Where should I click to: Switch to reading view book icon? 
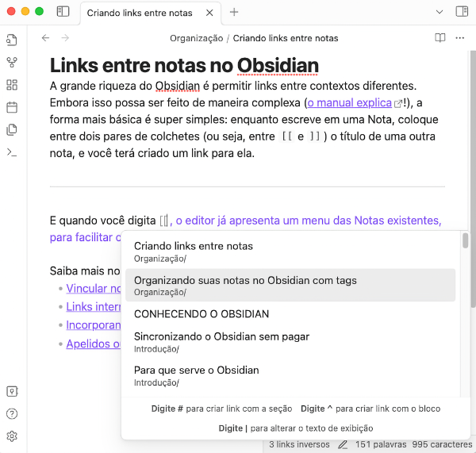point(440,38)
